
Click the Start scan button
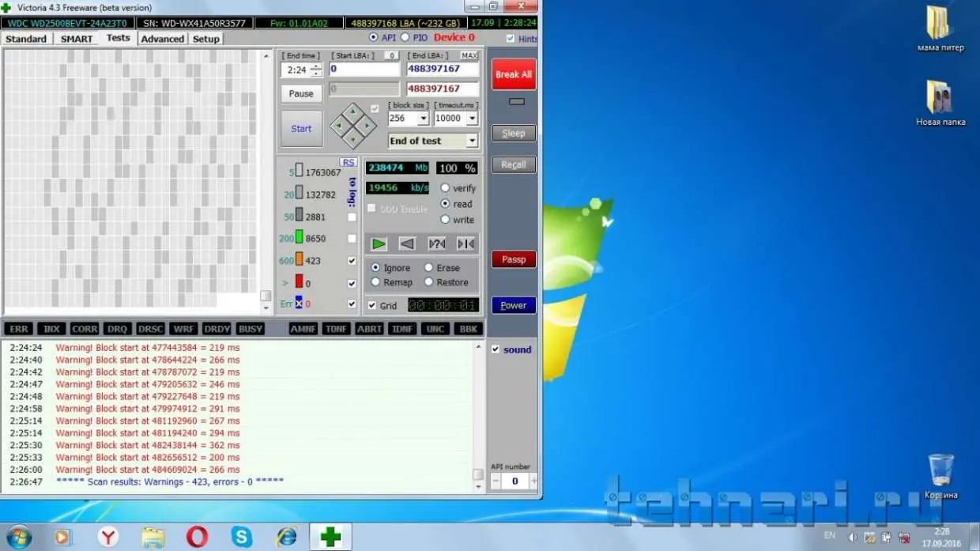301,129
